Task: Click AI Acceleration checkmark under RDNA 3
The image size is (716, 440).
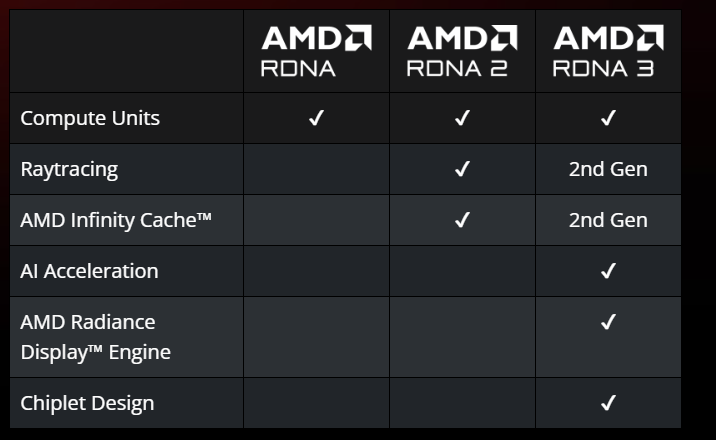Action: pos(608,271)
